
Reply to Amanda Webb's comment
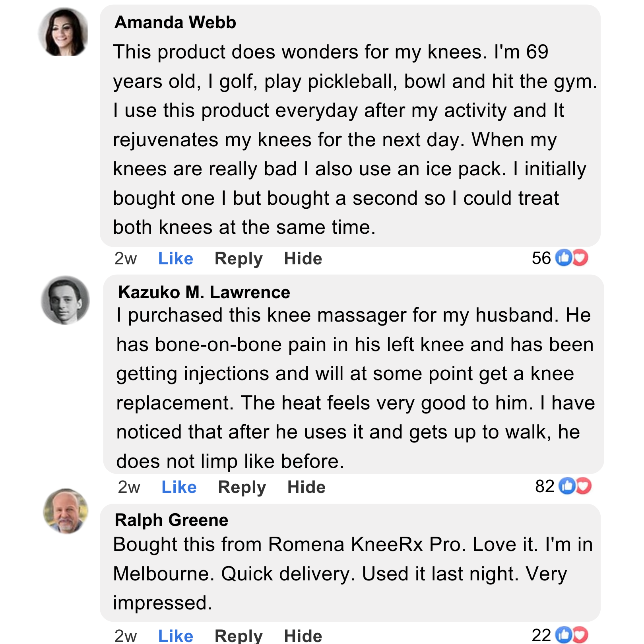point(239,259)
